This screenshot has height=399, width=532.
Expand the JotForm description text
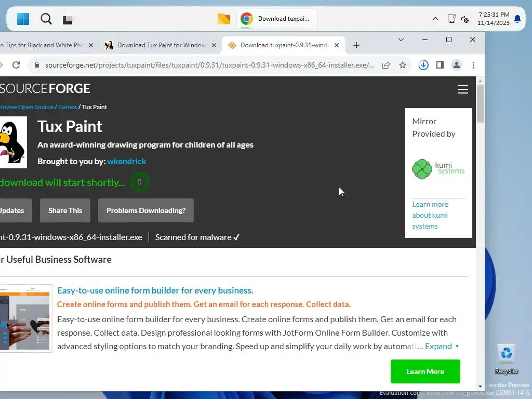(442, 347)
